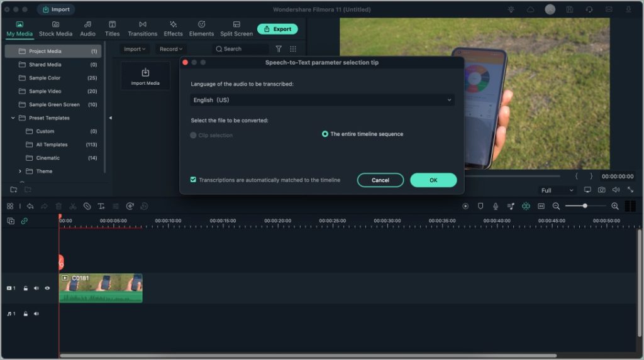Viewport: 644px width, 360px height.
Task: Click the Import Media tile
Action: pyautogui.click(x=145, y=77)
